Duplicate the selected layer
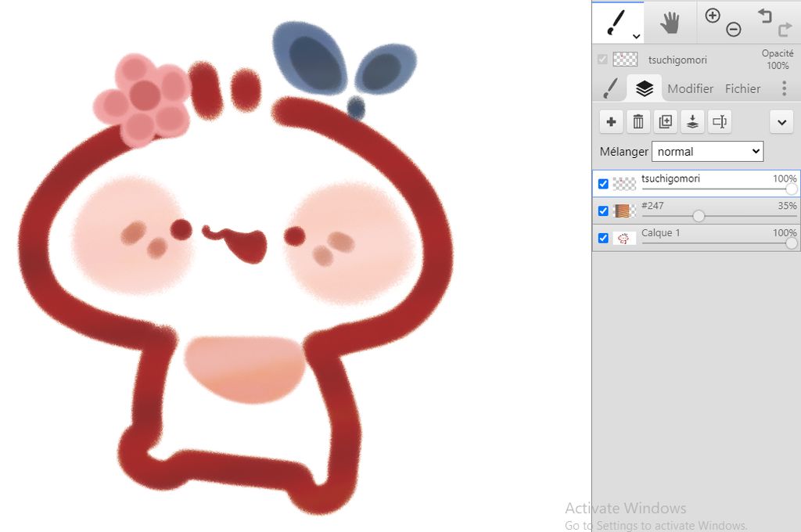 click(x=665, y=121)
